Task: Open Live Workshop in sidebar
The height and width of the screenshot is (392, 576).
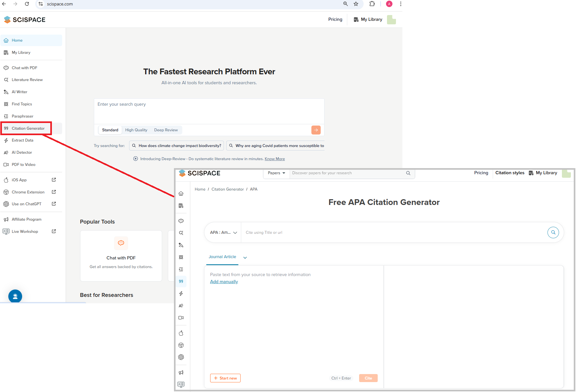Action: click(x=31, y=232)
